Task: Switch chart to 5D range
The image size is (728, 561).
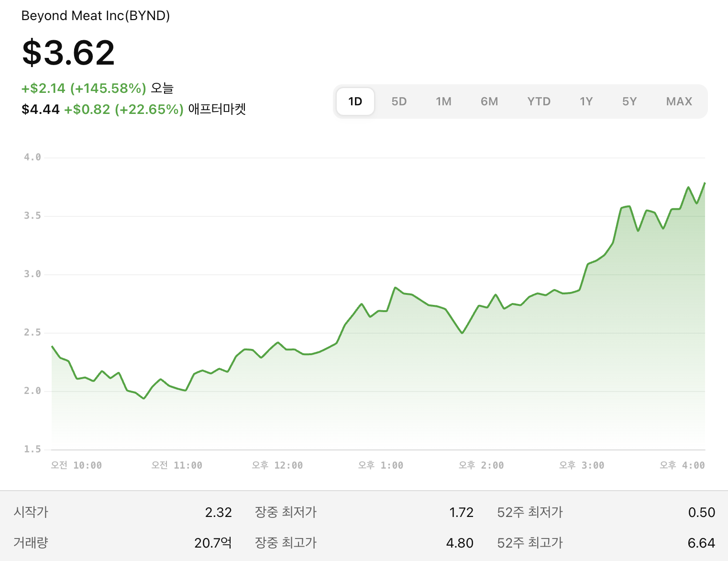Action: click(x=399, y=101)
